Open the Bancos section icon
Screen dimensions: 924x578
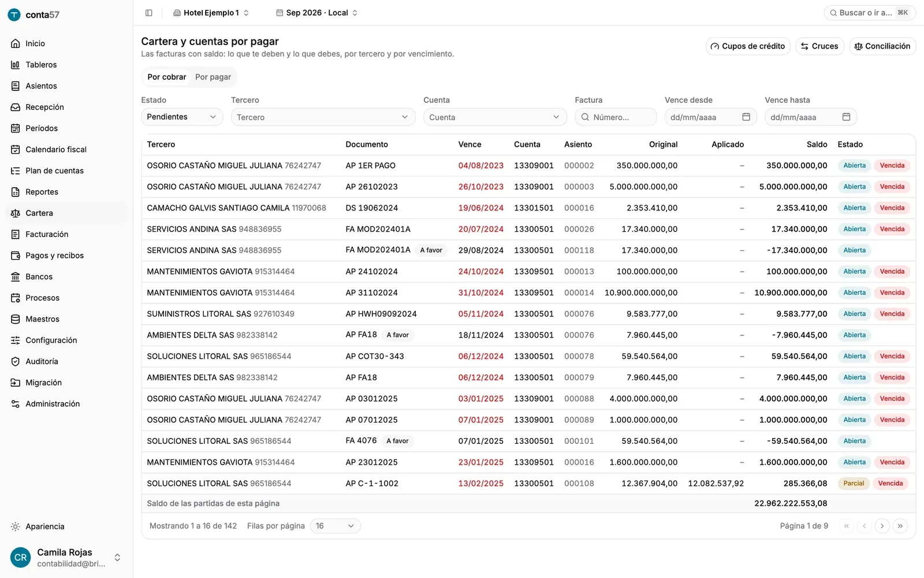tap(16, 277)
